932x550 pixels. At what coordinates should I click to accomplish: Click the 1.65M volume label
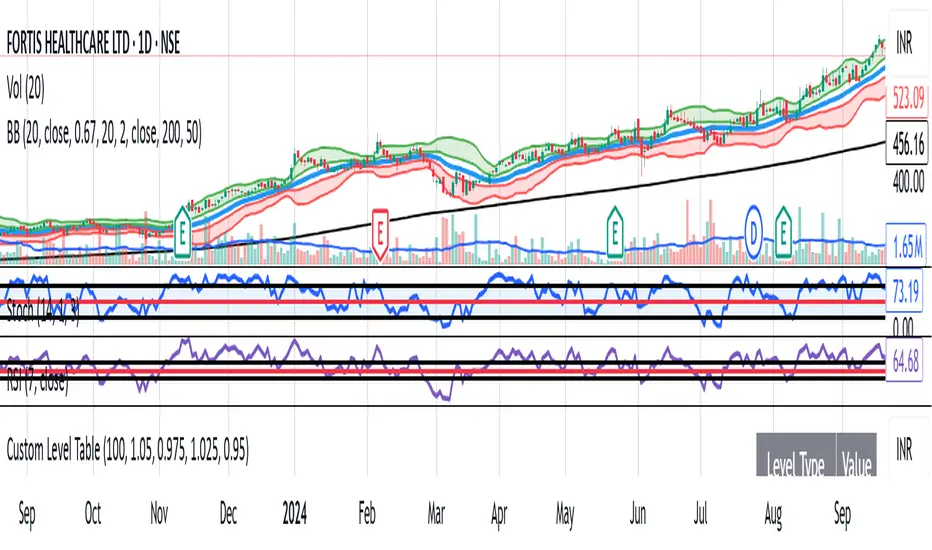[x=907, y=245]
